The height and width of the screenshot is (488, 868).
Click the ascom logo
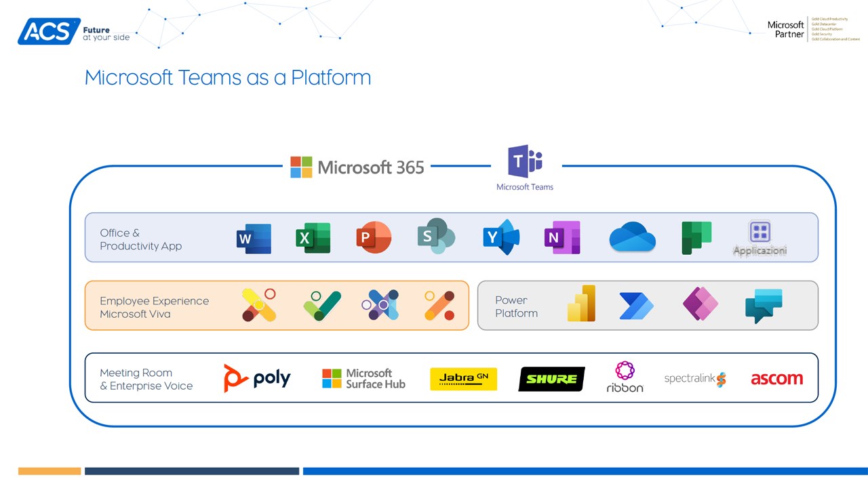click(777, 379)
